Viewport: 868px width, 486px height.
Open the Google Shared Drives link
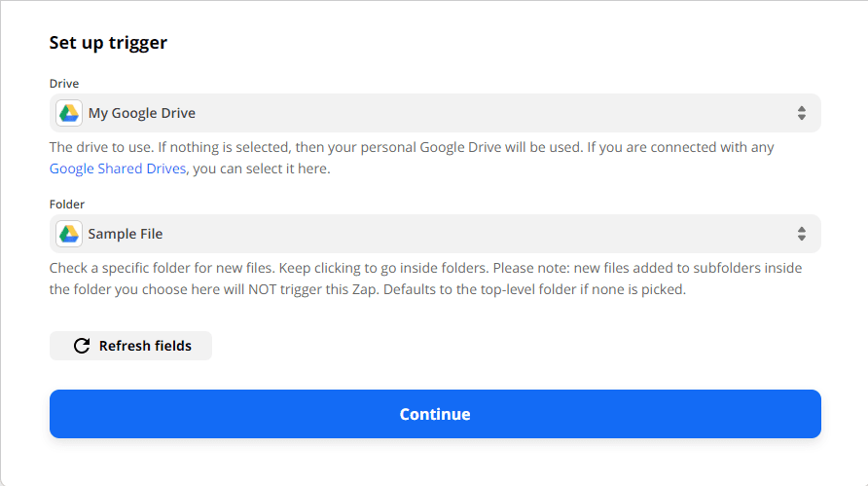[x=117, y=168]
